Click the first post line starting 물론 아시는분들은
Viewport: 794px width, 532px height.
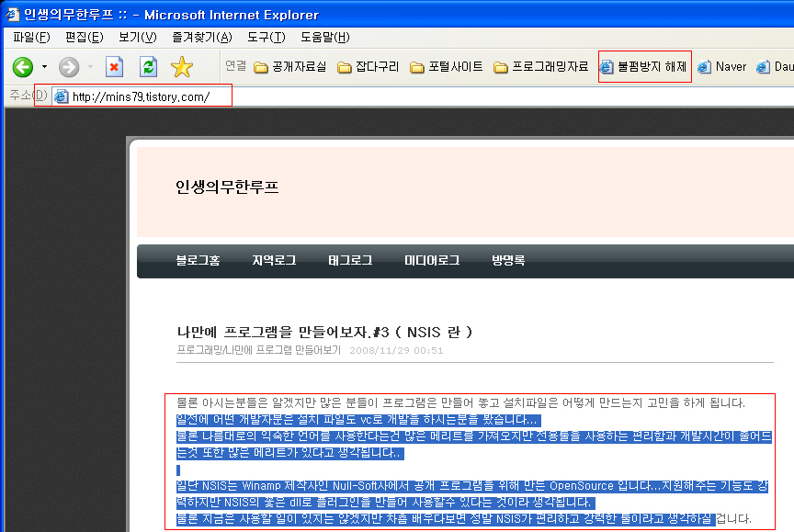(x=460, y=403)
